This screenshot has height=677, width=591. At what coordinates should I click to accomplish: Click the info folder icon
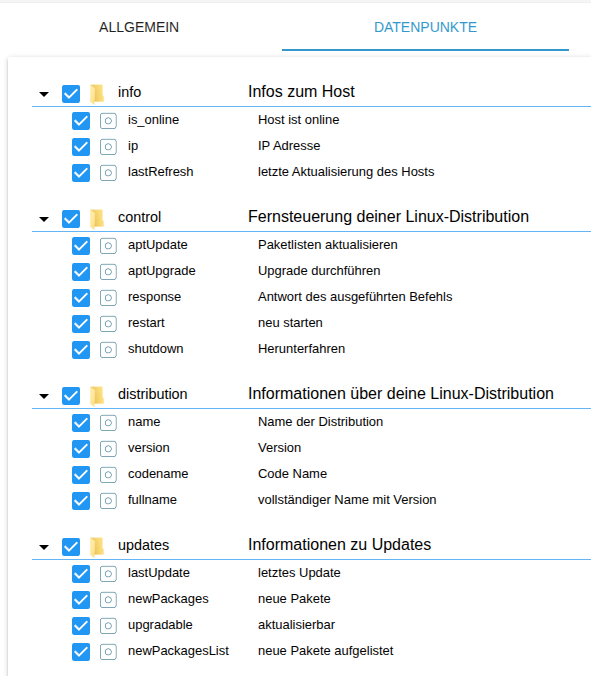pos(97,93)
